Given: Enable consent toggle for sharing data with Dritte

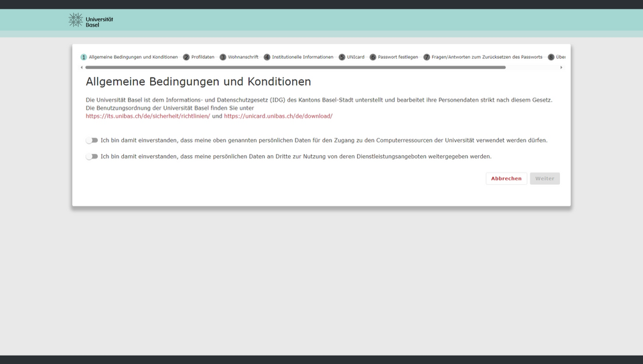Looking at the screenshot, I should point(92,157).
